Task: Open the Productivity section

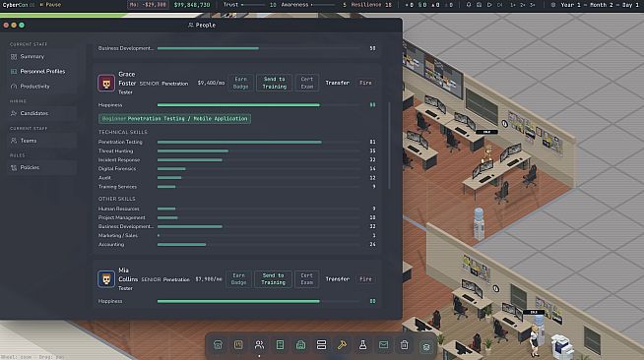Action: pyautogui.click(x=41, y=87)
